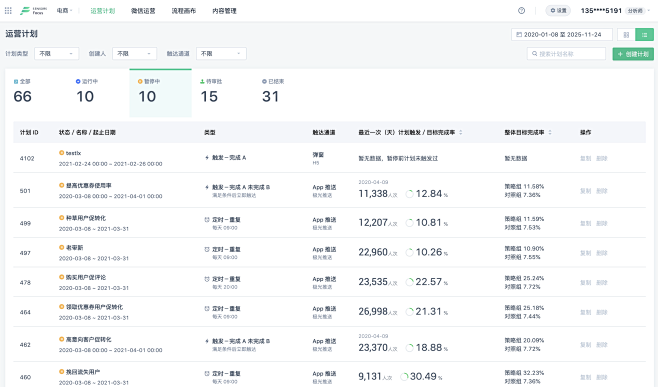Image resolution: width=658 pixels, height=387 pixels.
Task: Click value 12,207 in row 499
Action: point(373,222)
